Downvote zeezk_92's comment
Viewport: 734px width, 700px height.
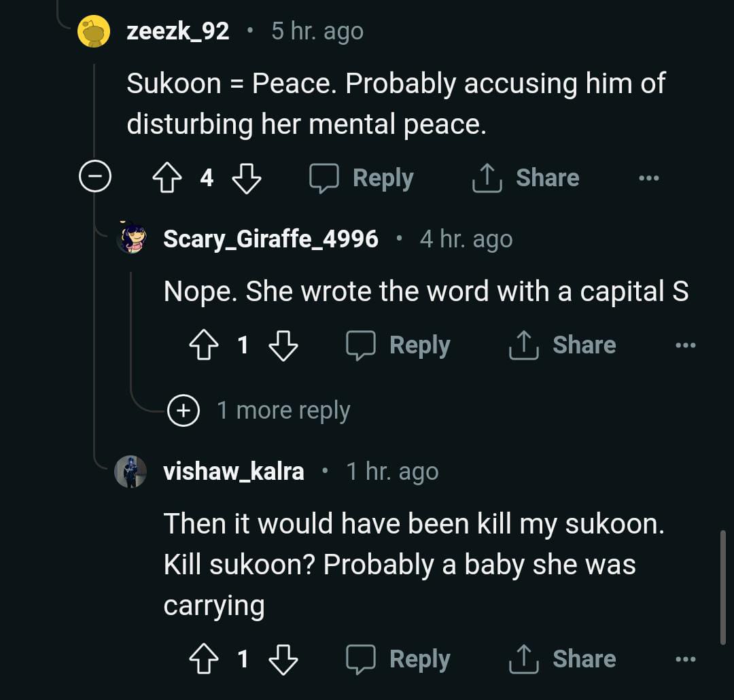click(246, 179)
